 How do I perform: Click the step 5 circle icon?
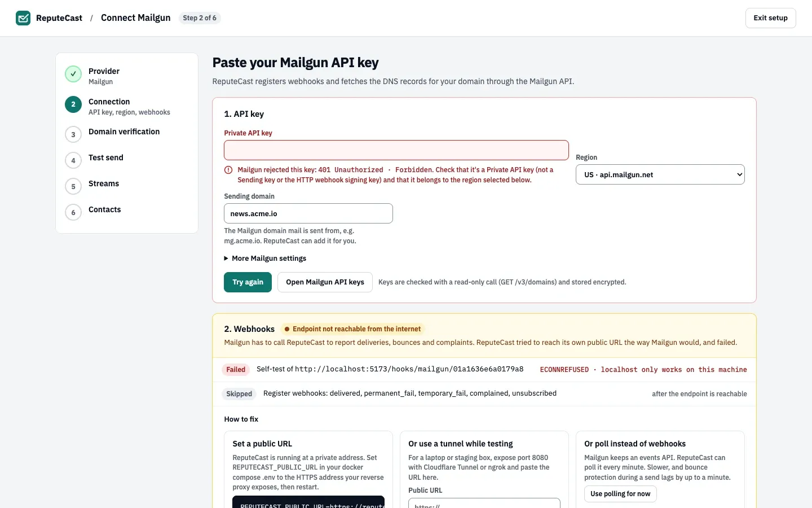coord(73,186)
